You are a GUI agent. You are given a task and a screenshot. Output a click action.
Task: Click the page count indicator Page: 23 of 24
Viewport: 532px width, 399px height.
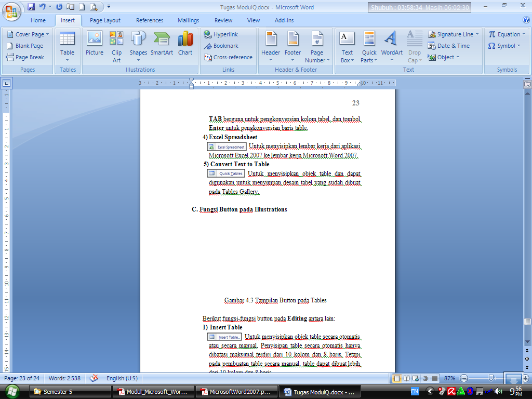(x=22, y=378)
